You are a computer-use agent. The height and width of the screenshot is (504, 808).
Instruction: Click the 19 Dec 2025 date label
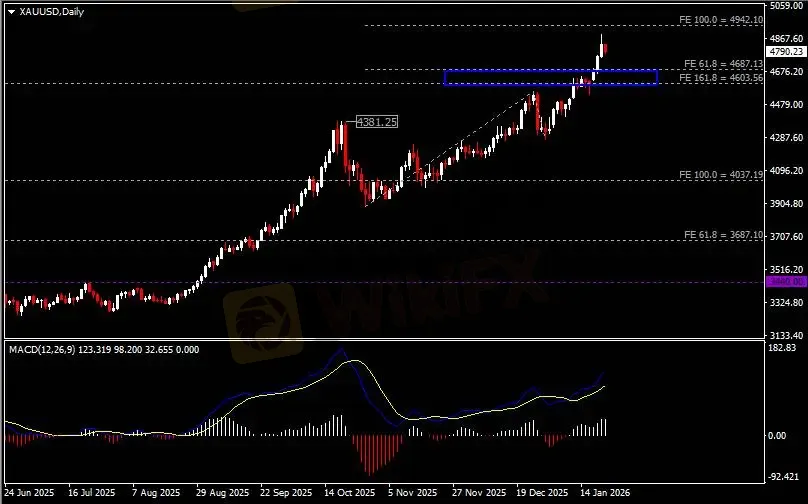[543, 493]
